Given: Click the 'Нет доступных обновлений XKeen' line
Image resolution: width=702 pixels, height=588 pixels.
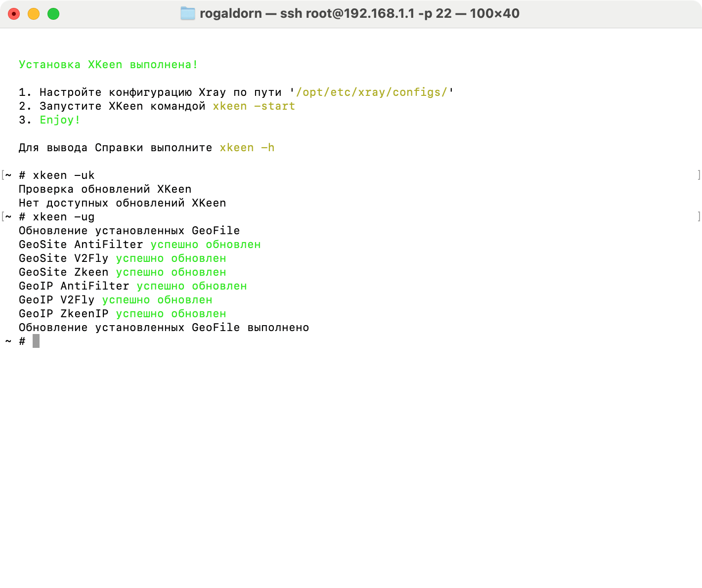Looking at the screenshot, I should 122,203.
